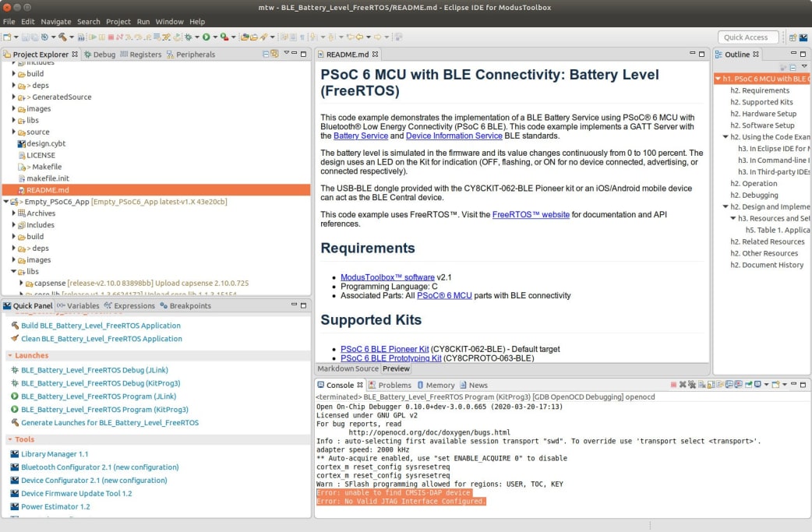Open Bluetooth Configurator 2.1 tool
This screenshot has width=812, height=532.
(x=100, y=467)
